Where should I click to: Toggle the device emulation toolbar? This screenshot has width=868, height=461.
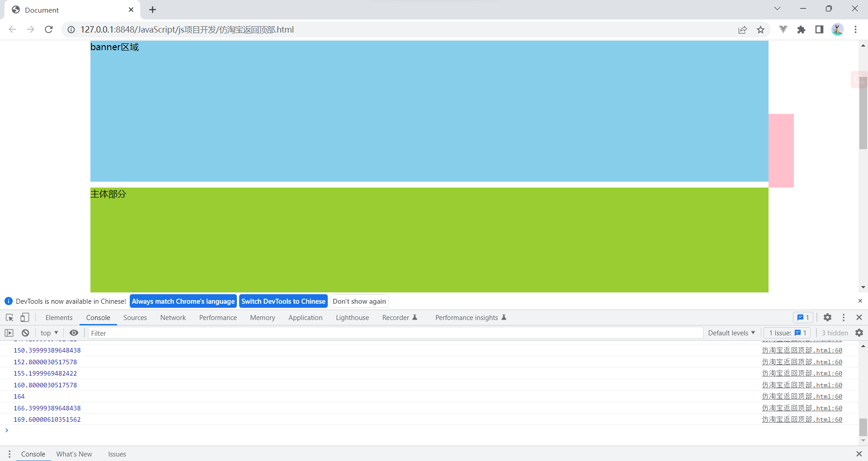pos(24,317)
